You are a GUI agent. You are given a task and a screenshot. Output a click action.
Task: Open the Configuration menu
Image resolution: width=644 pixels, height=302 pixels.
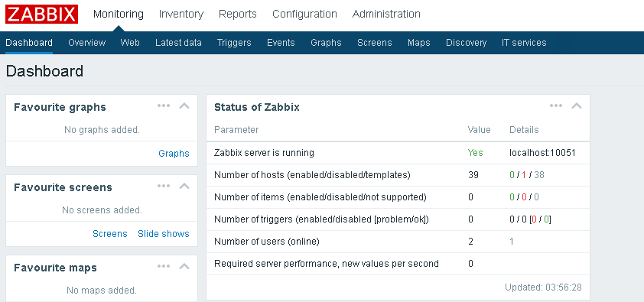pos(304,14)
